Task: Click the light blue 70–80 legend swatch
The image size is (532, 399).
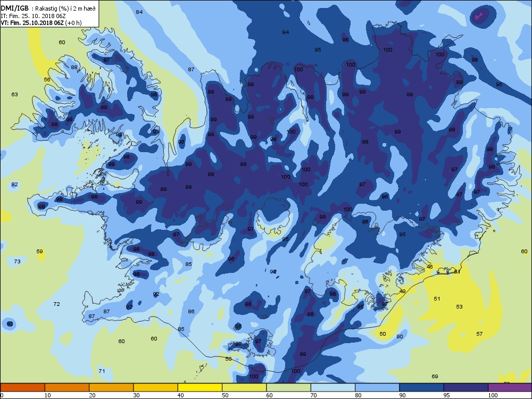Action: (x=333, y=387)
